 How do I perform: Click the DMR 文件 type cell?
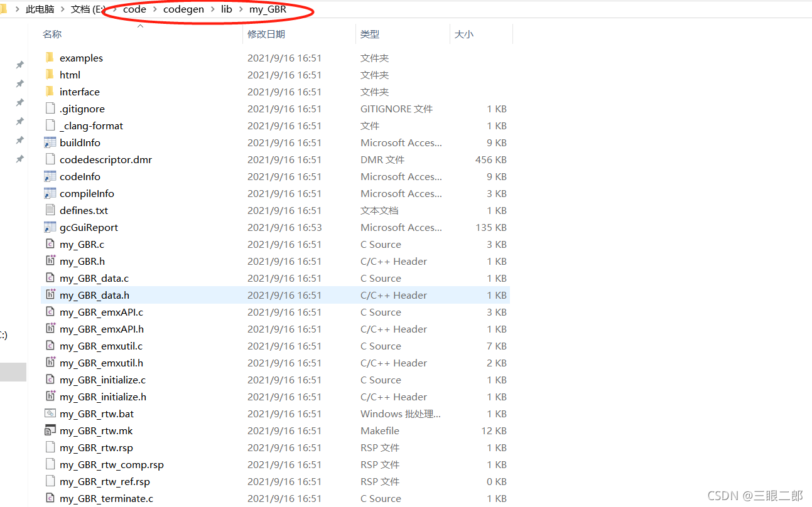382,159
